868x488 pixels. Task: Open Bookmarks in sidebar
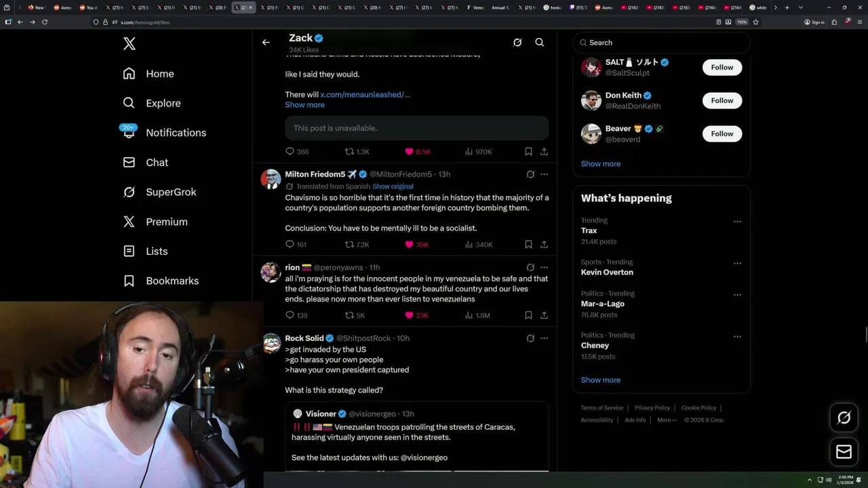[x=161, y=281]
